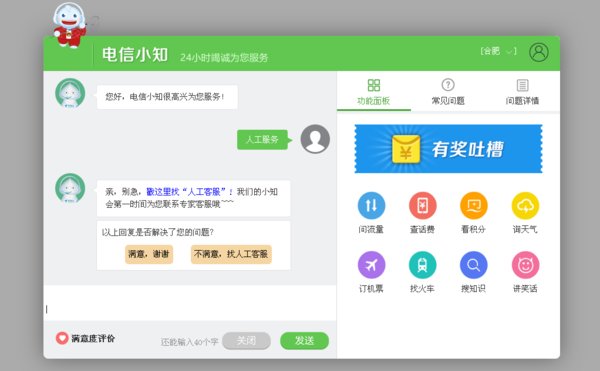600x371 pixels.
Task: Click the 24小时竭诚为您服务 subtitle
Action: pos(224,57)
